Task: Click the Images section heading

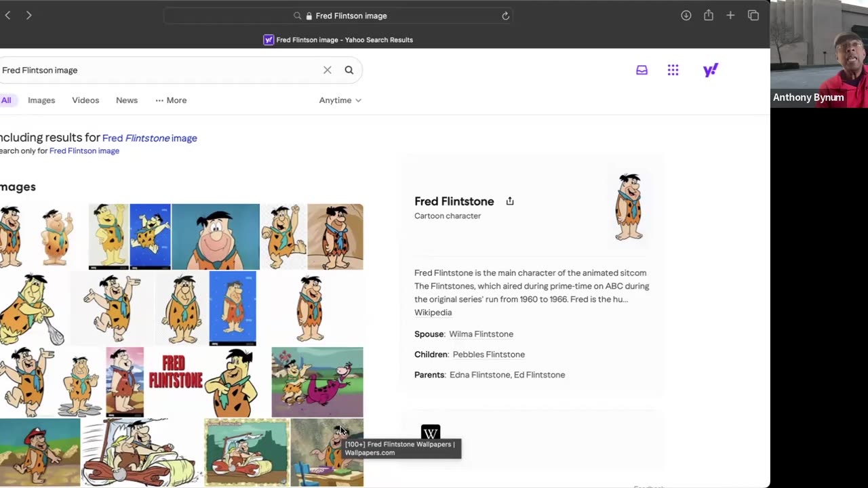Action: click(x=18, y=187)
